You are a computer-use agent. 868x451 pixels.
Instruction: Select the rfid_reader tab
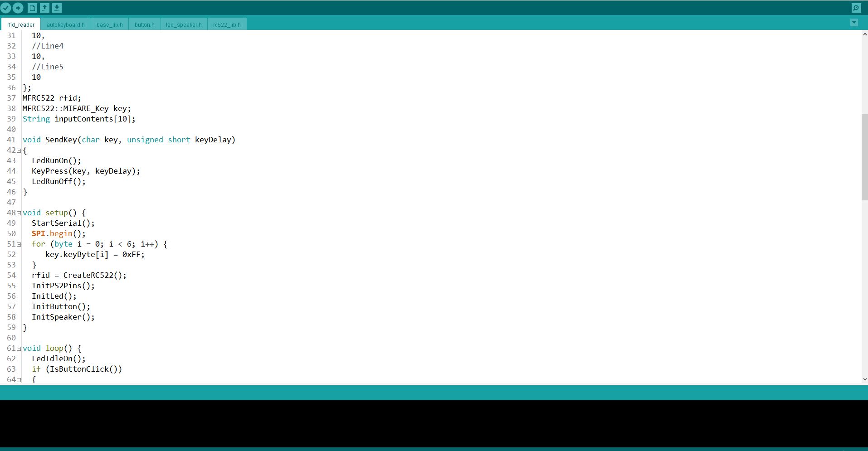pos(21,24)
